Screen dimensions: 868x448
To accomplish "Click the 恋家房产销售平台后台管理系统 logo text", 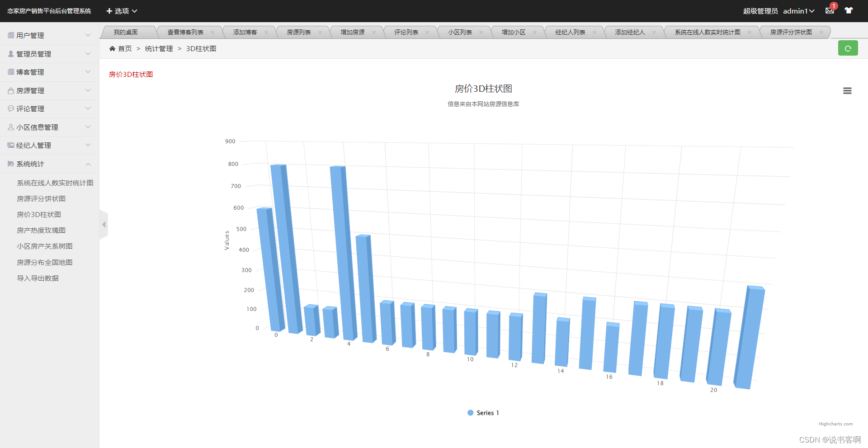I will pyautogui.click(x=49, y=11).
